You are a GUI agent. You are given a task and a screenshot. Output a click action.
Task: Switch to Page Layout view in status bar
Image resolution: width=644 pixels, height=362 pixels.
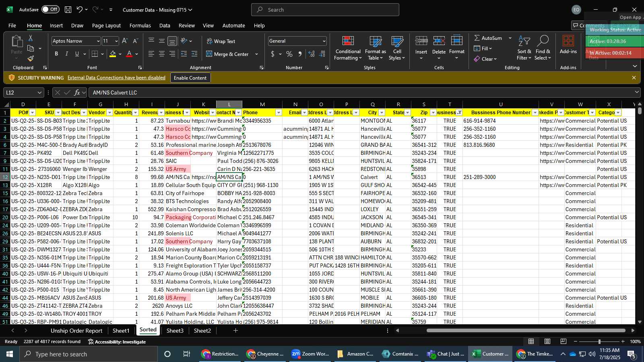click(x=547, y=341)
